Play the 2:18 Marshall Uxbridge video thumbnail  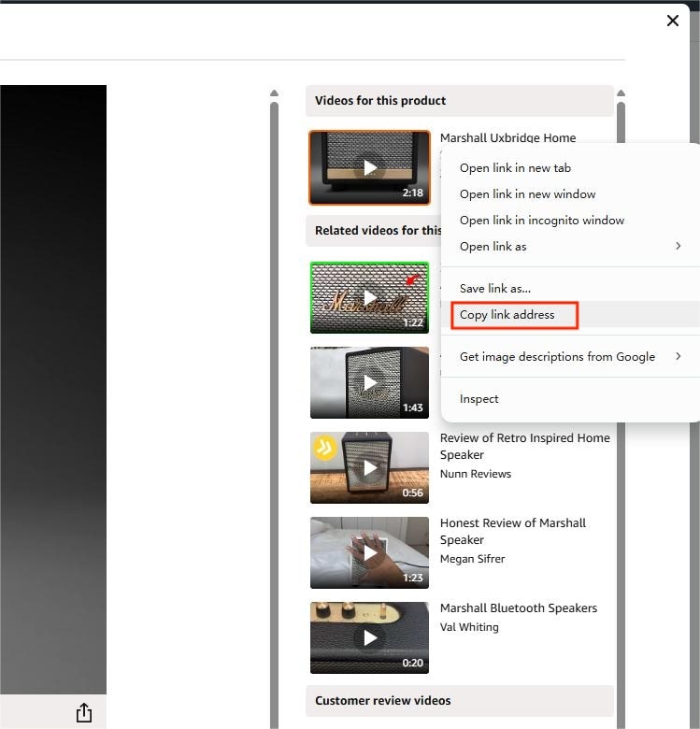[x=369, y=167]
